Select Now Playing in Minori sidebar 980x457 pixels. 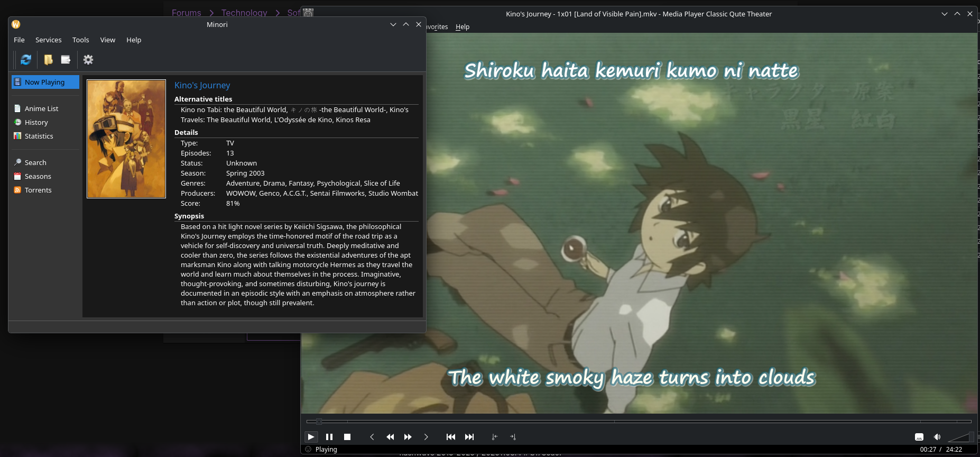[x=45, y=82]
